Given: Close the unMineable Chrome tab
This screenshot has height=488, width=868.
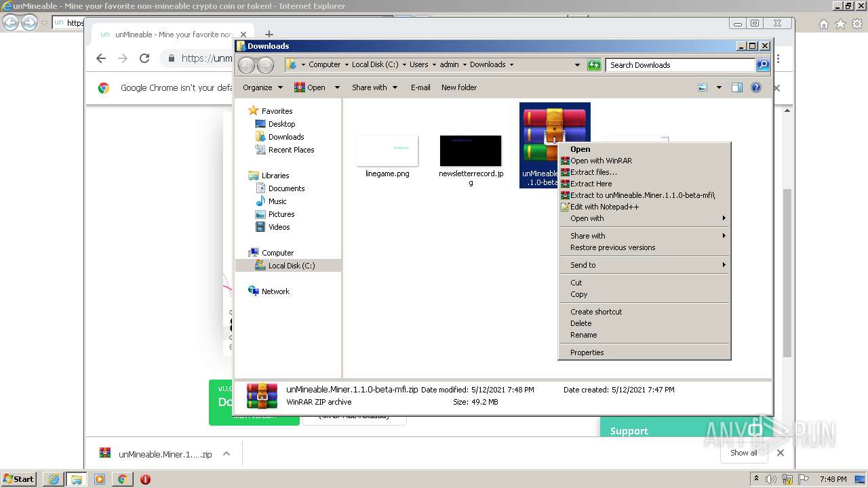Looking at the screenshot, I should [243, 35].
